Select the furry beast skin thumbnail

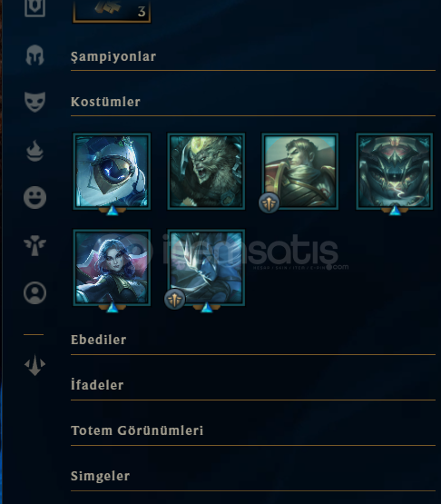coord(206,172)
